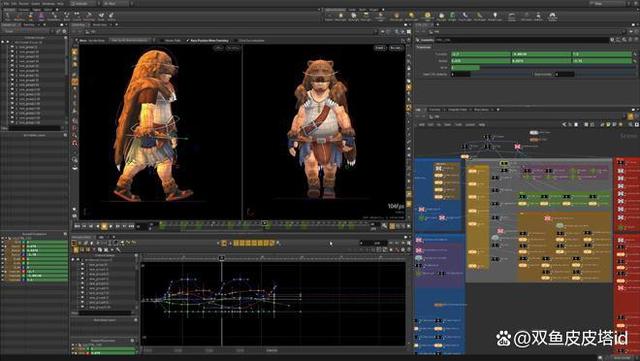Image resolution: width=640 pixels, height=361 pixels.
Task: Toggle the checked checkbox above the viewport
Action: pyautogui.click(x=188, y=40)
